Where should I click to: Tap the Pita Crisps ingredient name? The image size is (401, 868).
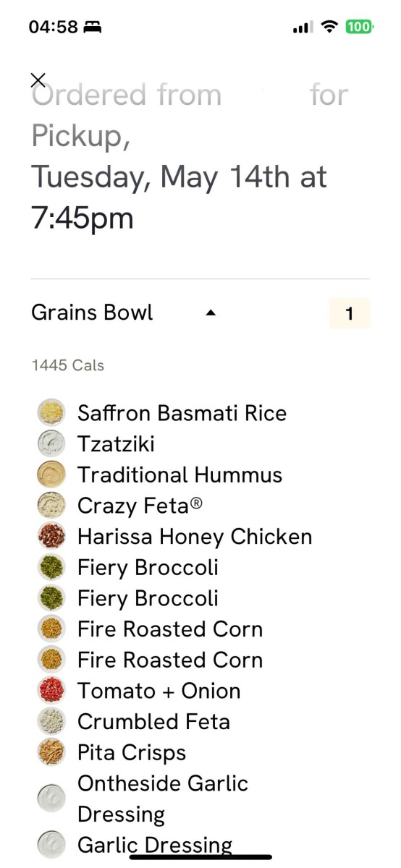pyautogui.click(x=132, y=753)
